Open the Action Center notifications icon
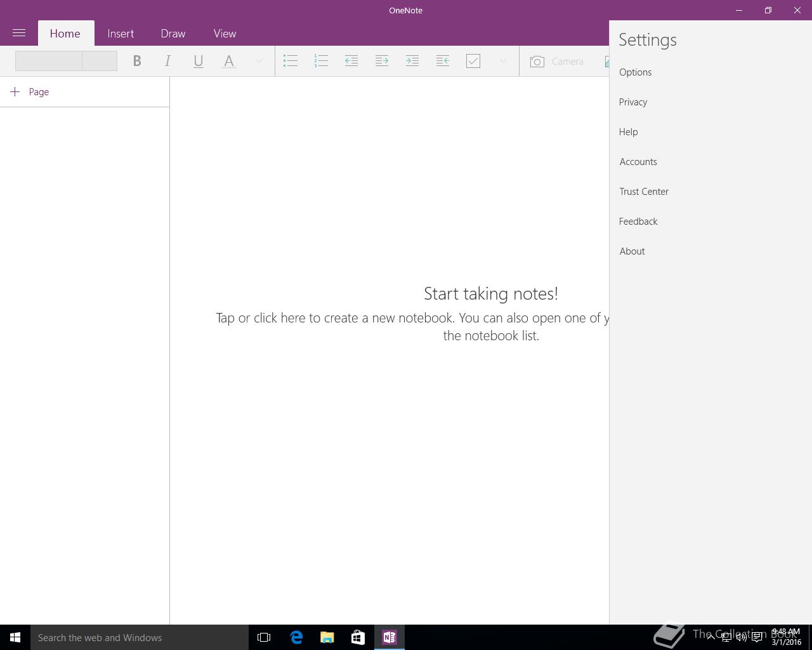 (x=757, y=637)
